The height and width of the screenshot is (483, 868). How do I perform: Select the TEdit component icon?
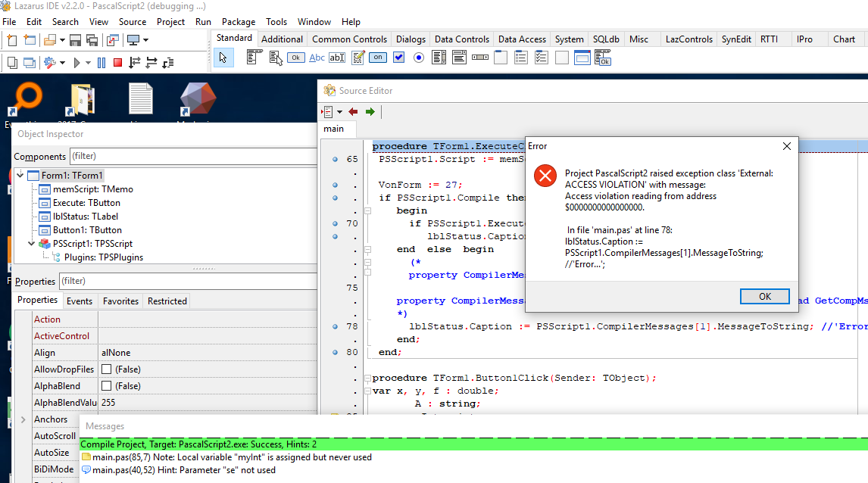337,58
